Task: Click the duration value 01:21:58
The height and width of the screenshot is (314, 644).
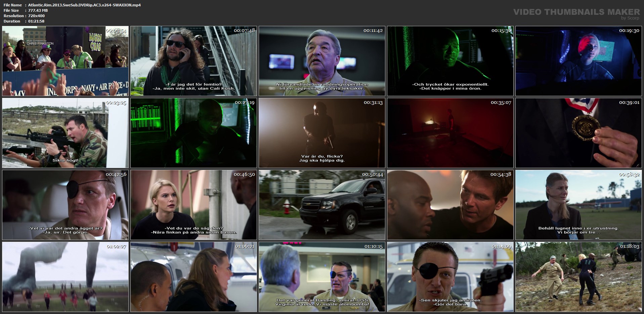Action: [36, 21]
